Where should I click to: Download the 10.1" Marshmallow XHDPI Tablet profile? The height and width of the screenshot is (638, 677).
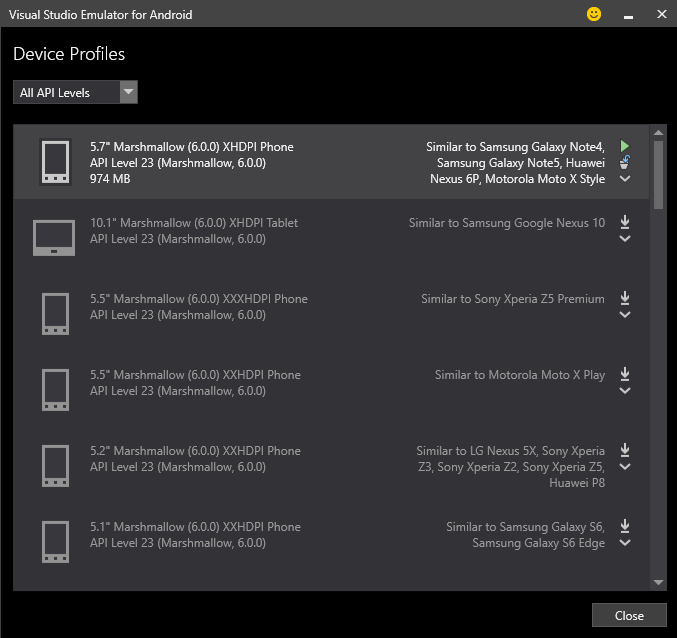click(x=625, y=222)
